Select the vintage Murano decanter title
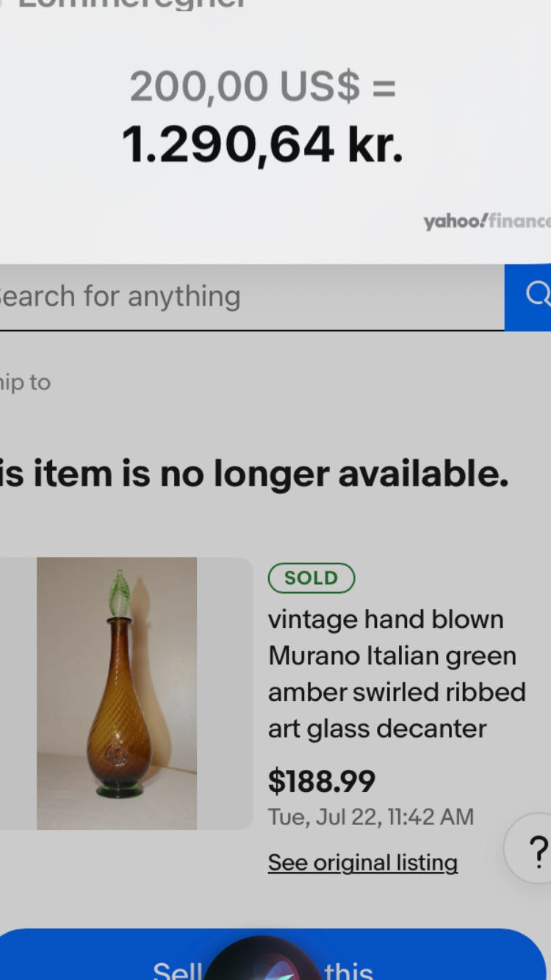The height and width of the screenshot is (980, 551). coord(396,674)
